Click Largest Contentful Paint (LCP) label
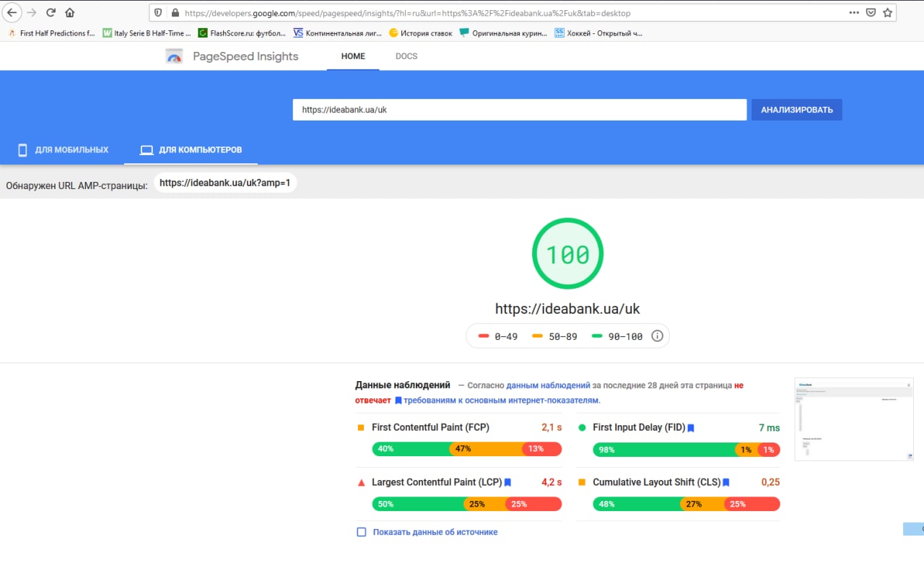 point(437,482)
